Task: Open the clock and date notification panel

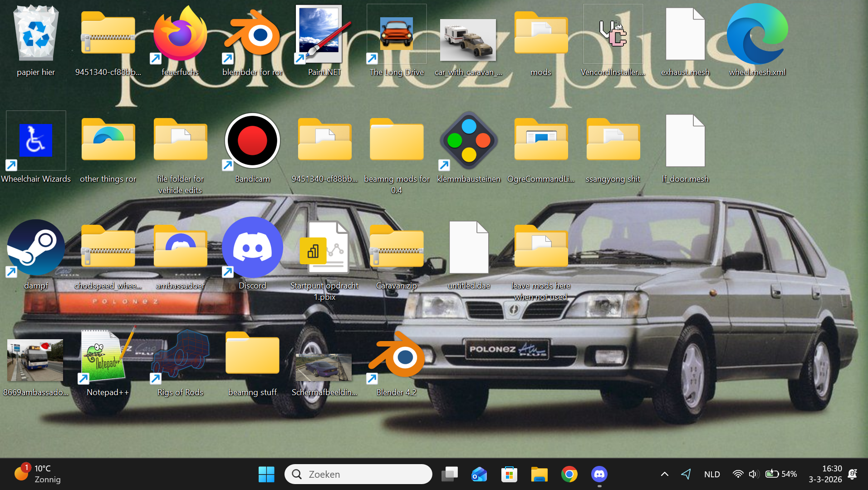Action: (825, 474)
